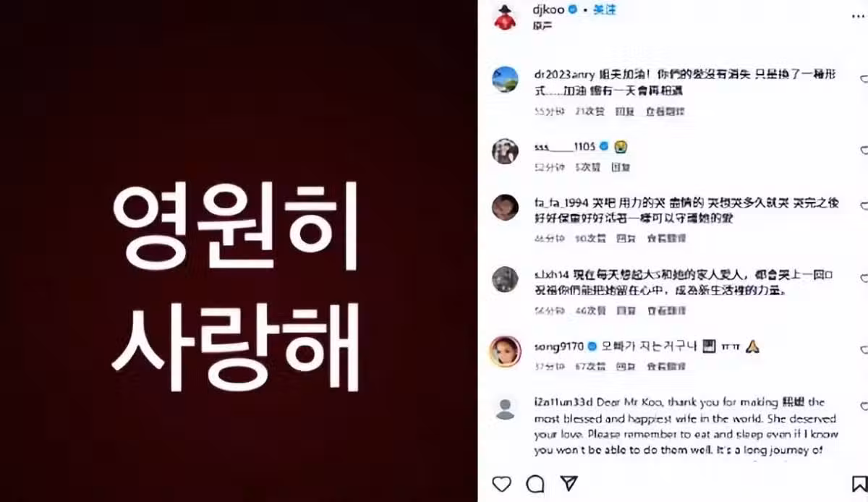Image resolution: width=868 pixels, height=502 pixels.
Task: View like count on song9170's comment
Action: coord(588,366)
